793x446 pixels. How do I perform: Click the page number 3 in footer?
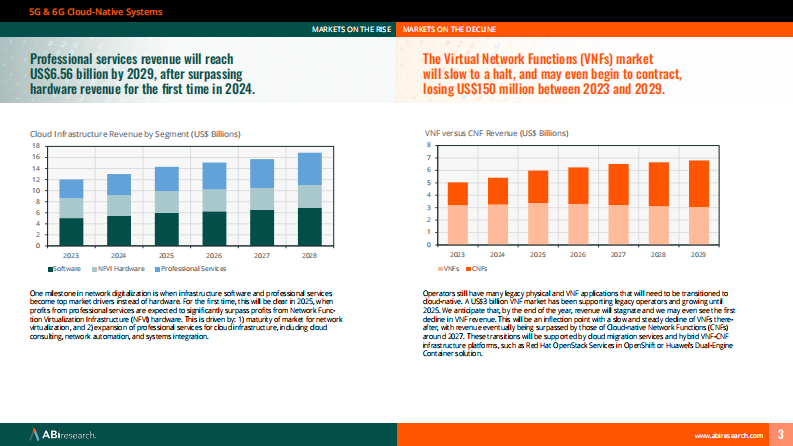[x=780, y=434]
